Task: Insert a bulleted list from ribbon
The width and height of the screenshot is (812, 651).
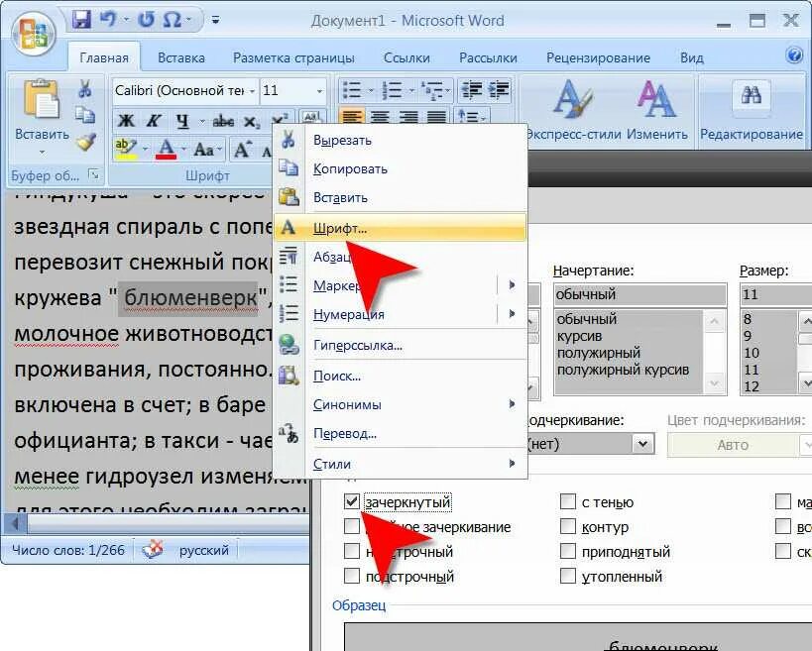Action: 352,90
